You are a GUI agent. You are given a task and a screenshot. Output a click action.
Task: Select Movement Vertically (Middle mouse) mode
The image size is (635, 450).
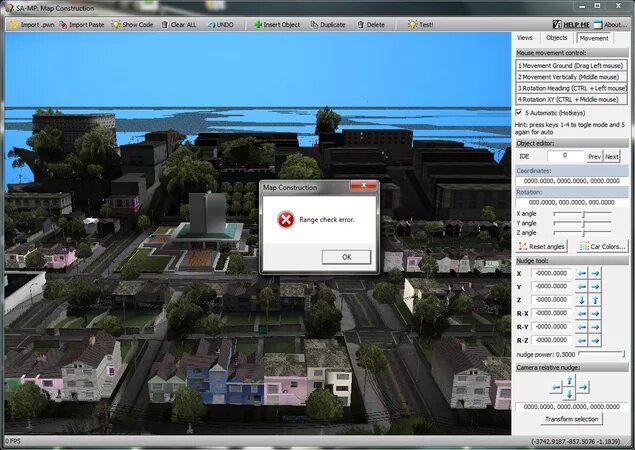pyautogui.click(x=571, y=77)
